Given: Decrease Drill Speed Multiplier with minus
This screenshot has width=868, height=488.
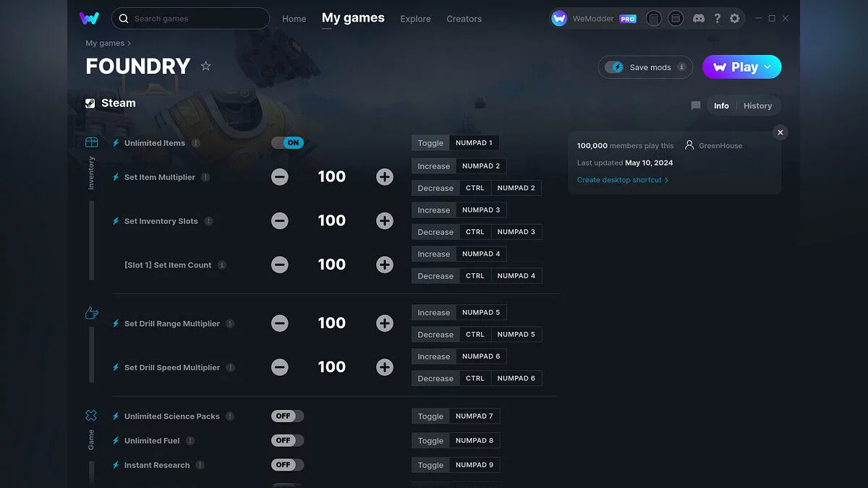Looking at the screenshot, I should click(280, 367).
